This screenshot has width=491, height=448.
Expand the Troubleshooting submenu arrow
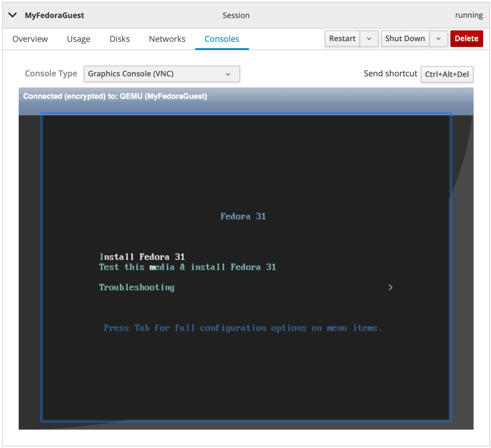(x=390, y=287)
